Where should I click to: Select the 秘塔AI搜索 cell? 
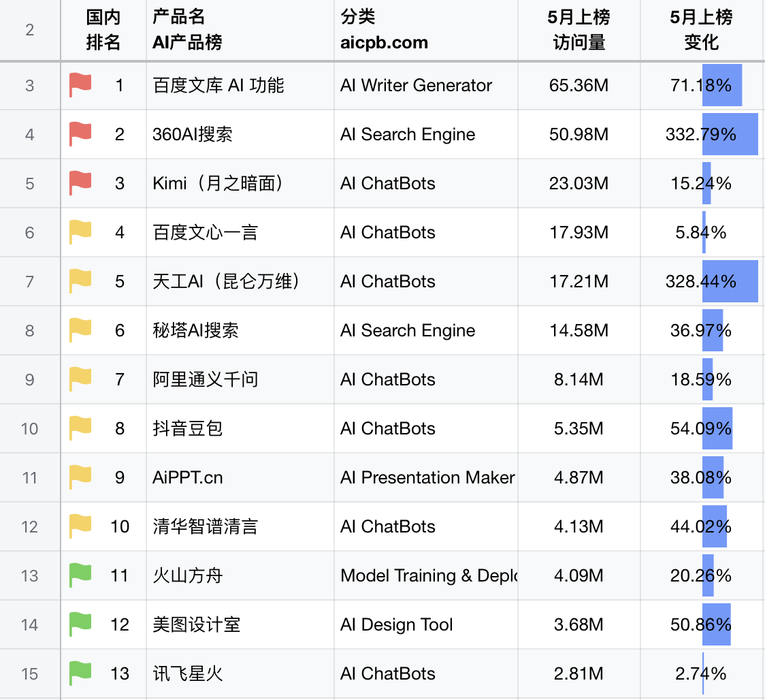(x=240, y=330)
